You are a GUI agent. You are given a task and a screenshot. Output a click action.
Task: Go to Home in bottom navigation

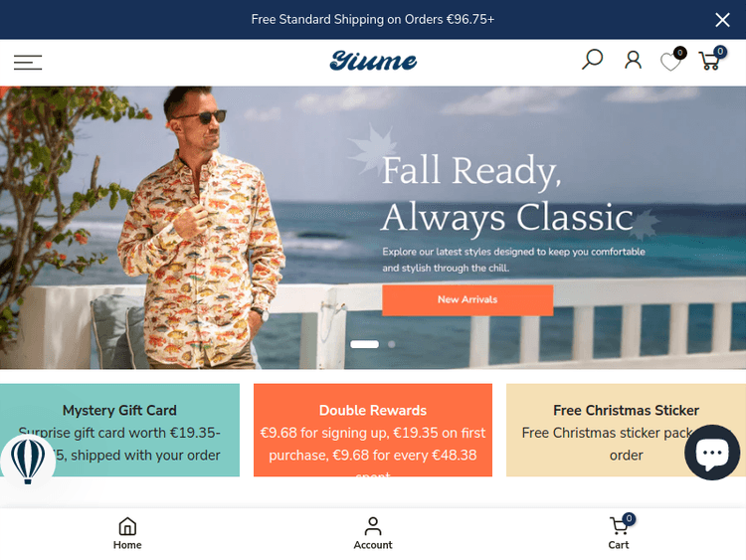127,533
